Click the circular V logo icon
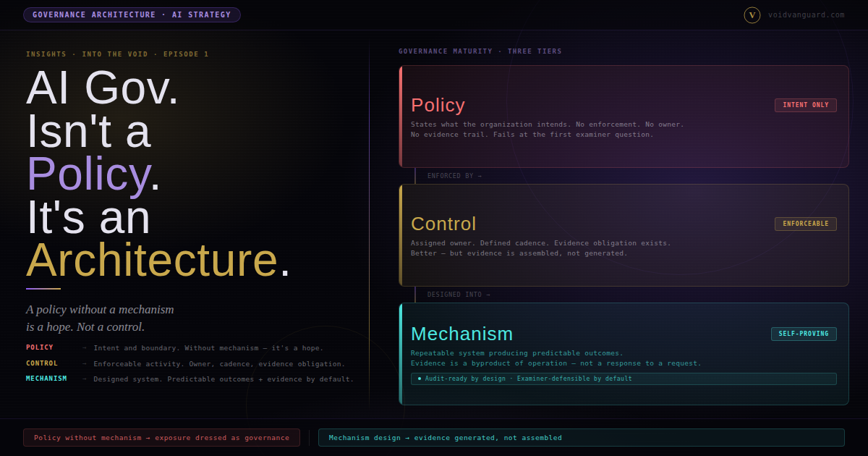This screenshot has height=456, width=868. [x=752, y=15]
